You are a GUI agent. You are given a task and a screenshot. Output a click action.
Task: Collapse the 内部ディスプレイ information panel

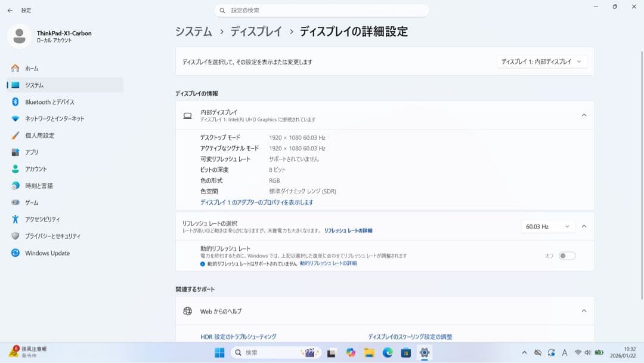pos(584,115)
